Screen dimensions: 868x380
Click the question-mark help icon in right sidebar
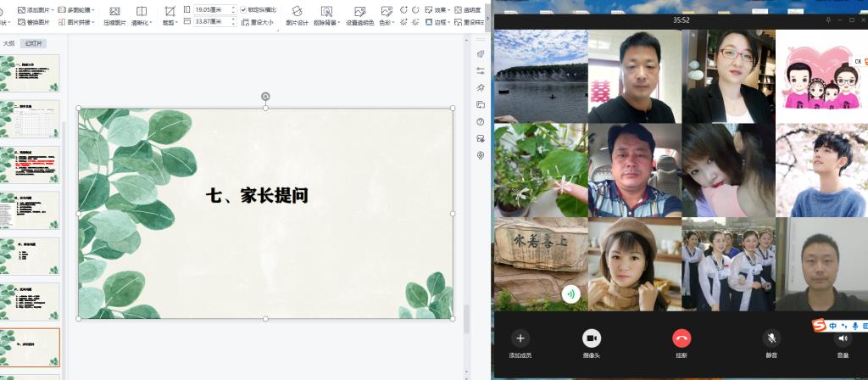[x=481, y=122]
